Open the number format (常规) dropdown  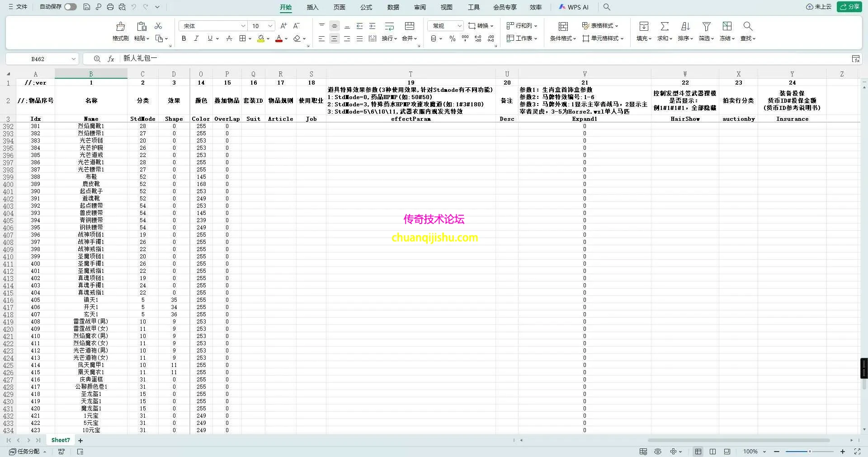point(460,26)
